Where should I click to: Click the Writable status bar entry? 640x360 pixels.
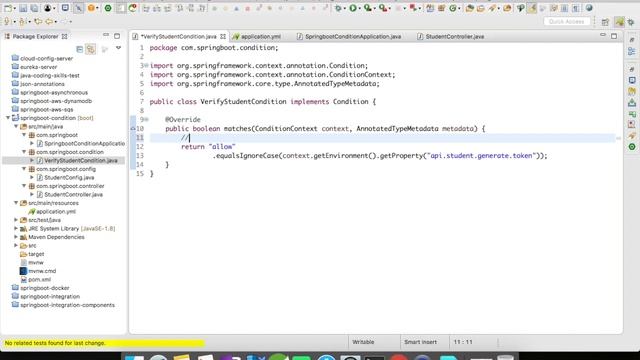pyautogui.click(x=363, y=342)
